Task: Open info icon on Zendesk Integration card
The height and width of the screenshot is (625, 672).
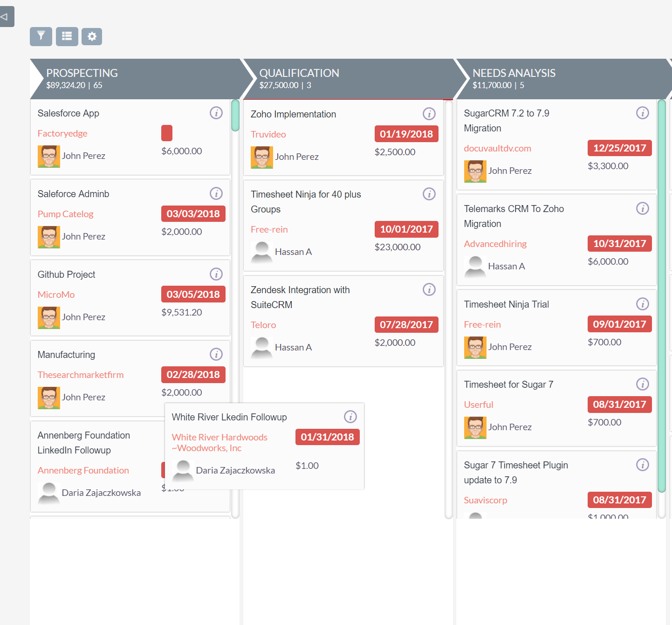Action: click(429, 289)
